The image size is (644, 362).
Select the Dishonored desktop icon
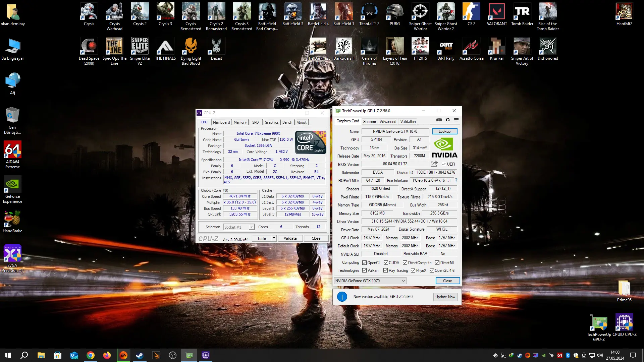tap(548, 49)
